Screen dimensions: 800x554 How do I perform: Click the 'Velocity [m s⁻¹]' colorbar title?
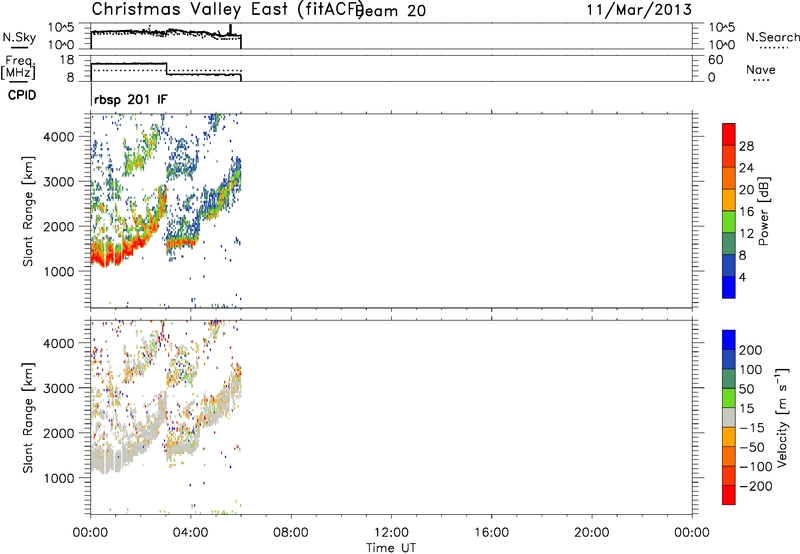point(782,417)
